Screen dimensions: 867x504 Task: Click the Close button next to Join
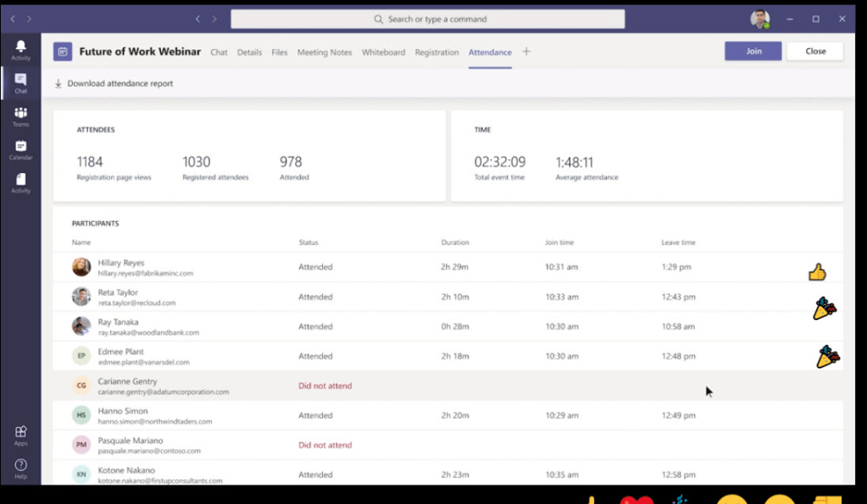(814, 51)
